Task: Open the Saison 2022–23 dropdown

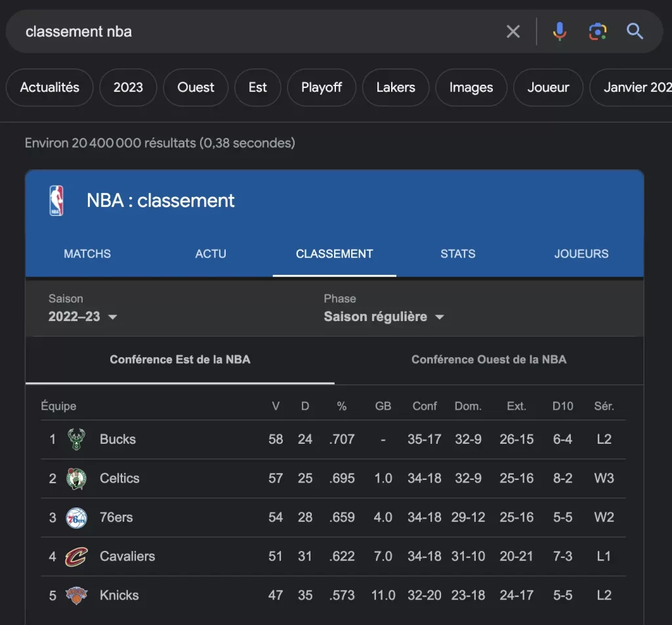Action: [83, 316]
